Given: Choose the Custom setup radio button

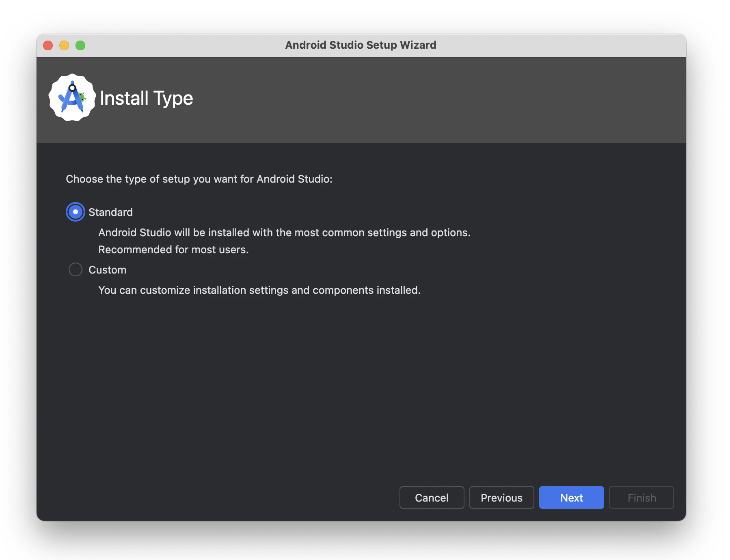Looking at the screenshot, I should 76,269.
